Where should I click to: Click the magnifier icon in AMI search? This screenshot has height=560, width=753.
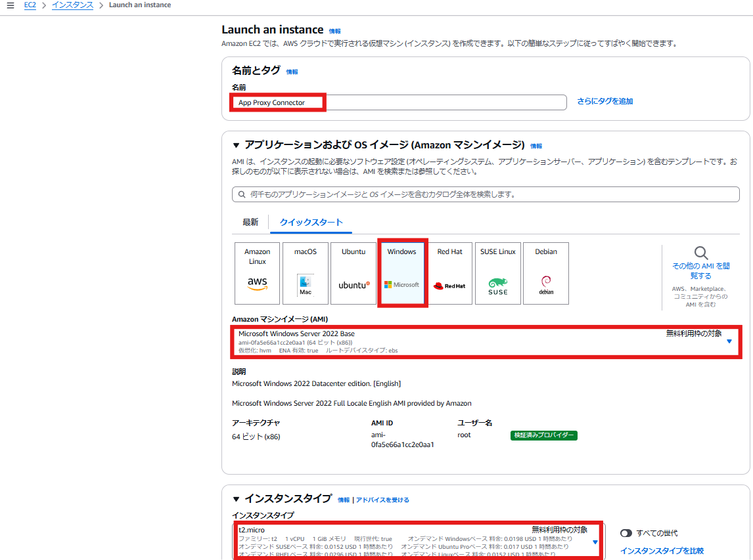pyautogui.click(x=242, y=194)
